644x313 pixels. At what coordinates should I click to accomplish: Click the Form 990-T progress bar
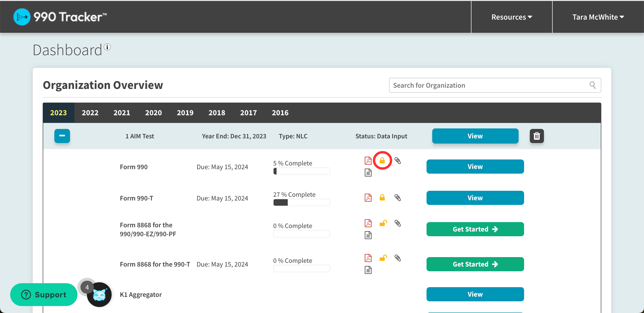pyautogui.click(x=301, y=202)
